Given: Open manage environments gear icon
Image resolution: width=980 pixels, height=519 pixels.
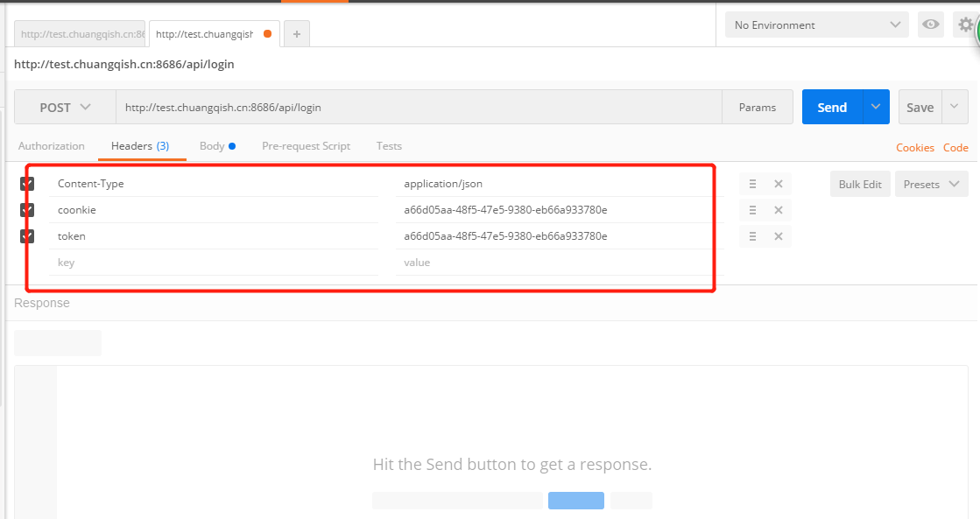Looking at the screenshot, I should (x=966, y=25).
